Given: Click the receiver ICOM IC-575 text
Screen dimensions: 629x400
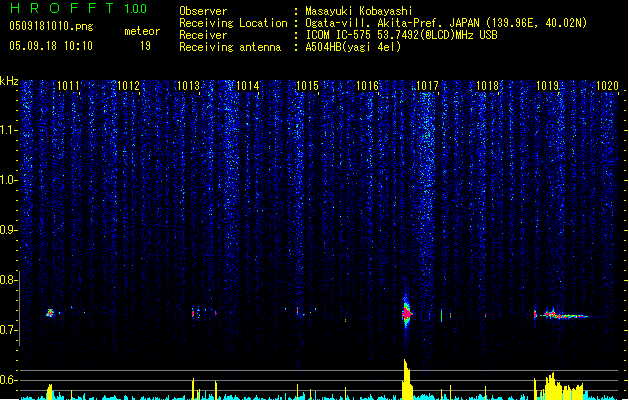Looking at the screenshot, I should click(402, 35).
